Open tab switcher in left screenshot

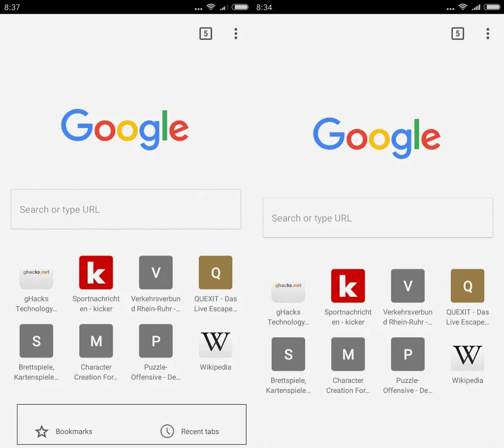click(x=206, y=33)
